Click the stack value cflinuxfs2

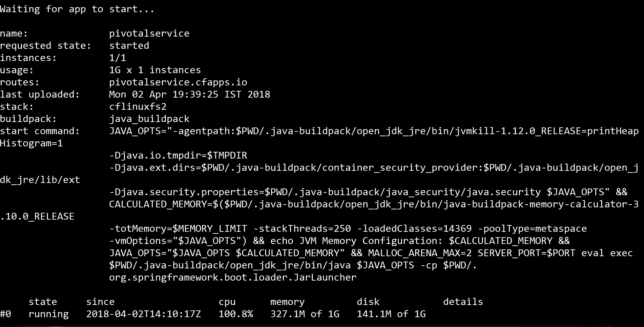(138, 107)
